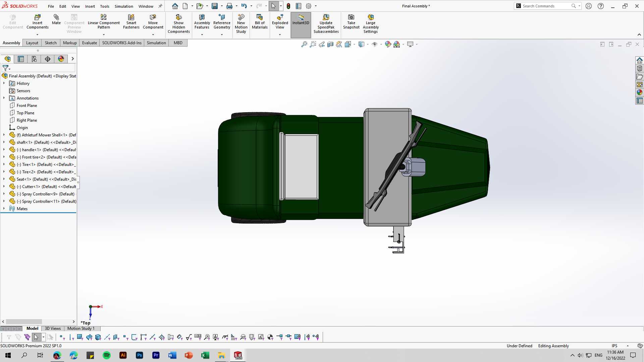Open the units IPS dropdown in the status bar
Image resolution: width=644 pixels, height=362 pixels.
pos(628,346)
